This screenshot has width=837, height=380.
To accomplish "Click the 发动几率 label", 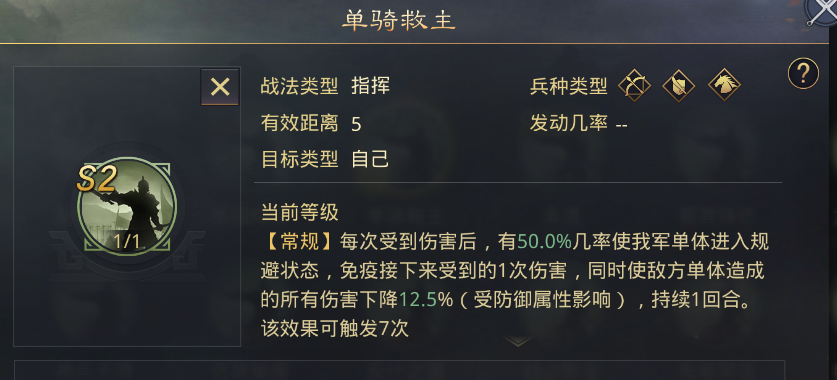I will point(568,124).
